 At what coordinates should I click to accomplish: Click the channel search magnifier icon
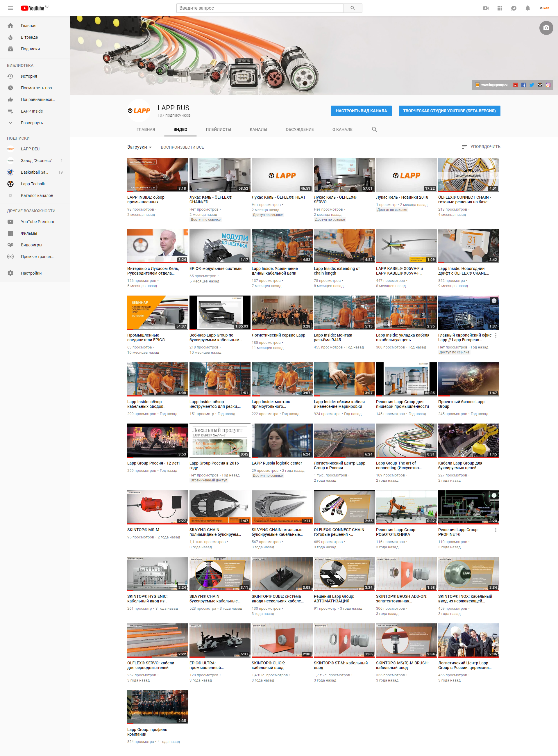[374, 129]
